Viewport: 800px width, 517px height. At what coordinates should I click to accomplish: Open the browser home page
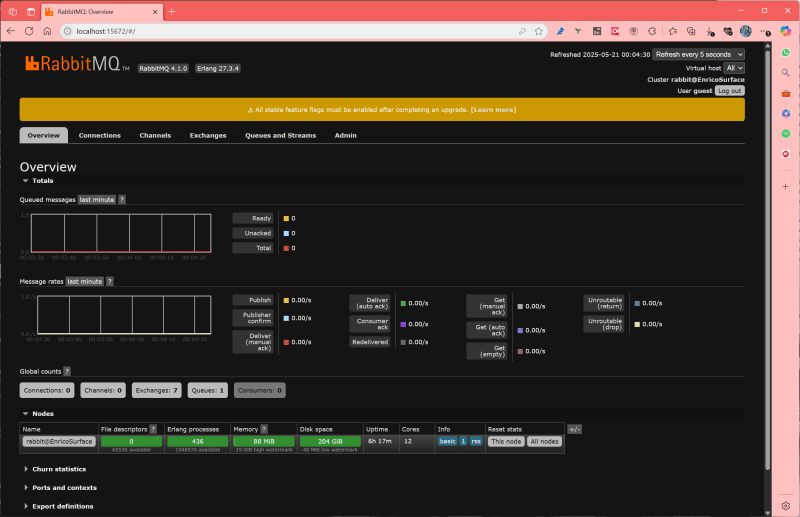pos(47,31)
